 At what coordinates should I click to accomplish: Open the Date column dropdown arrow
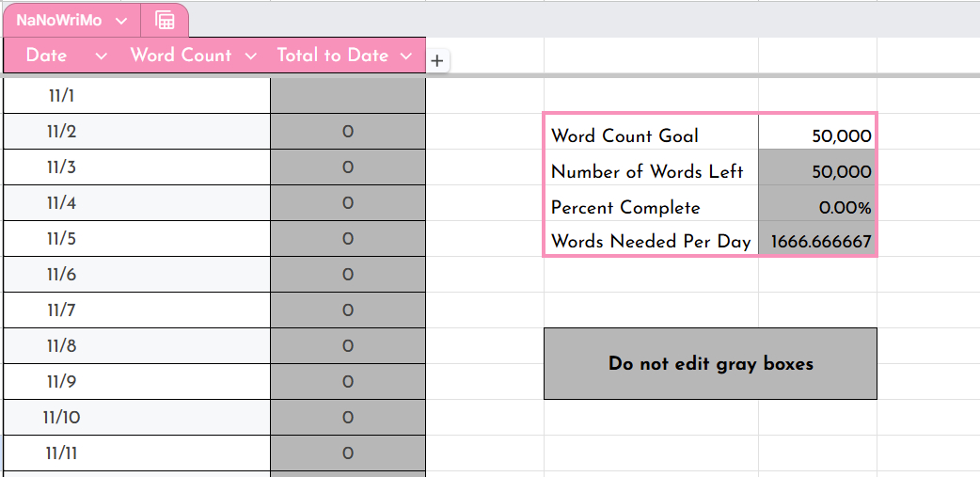click(101, 56)
